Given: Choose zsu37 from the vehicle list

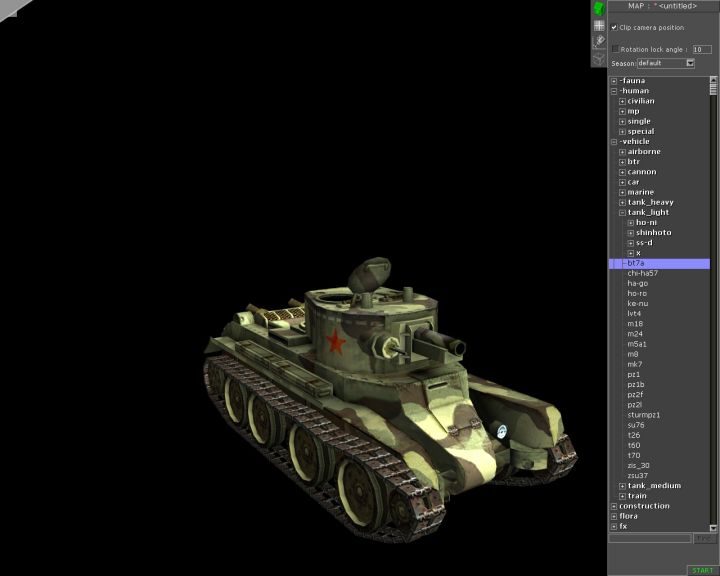Looking at the screenshot, I should 637,475.
